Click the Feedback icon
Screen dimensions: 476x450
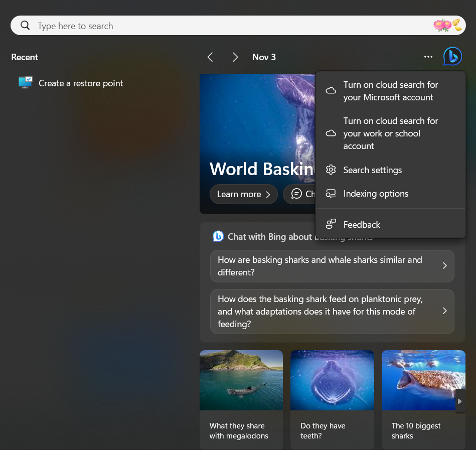click(331, 224)
